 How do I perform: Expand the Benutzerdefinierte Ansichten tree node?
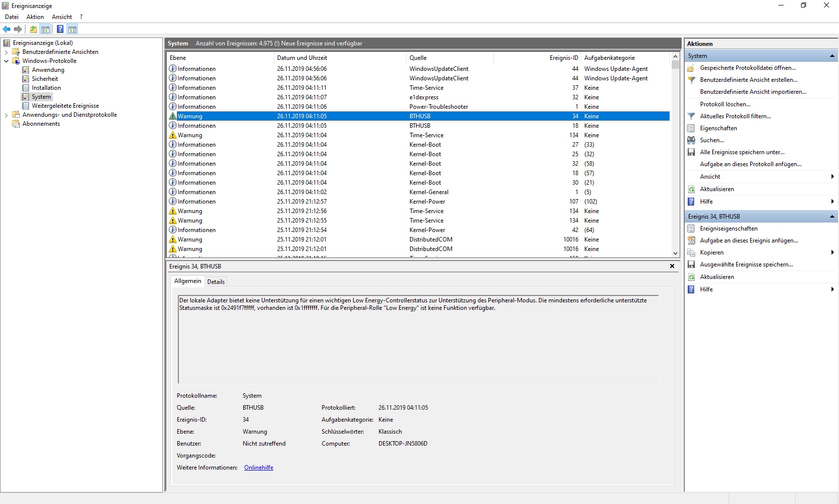(x=6, y=52)
